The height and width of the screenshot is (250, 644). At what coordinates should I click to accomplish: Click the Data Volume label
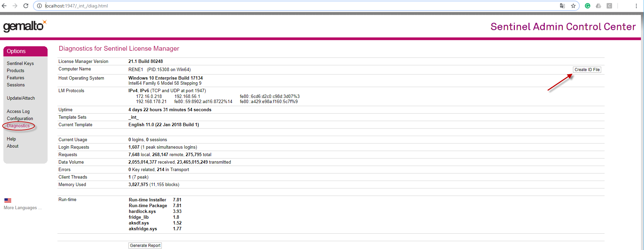click(x=71, y=162)
